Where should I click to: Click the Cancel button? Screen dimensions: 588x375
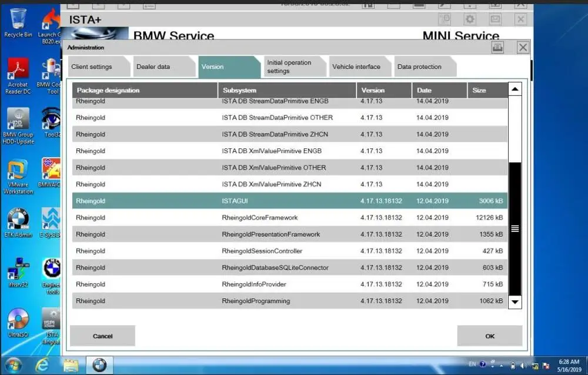[x=102, y=336]
